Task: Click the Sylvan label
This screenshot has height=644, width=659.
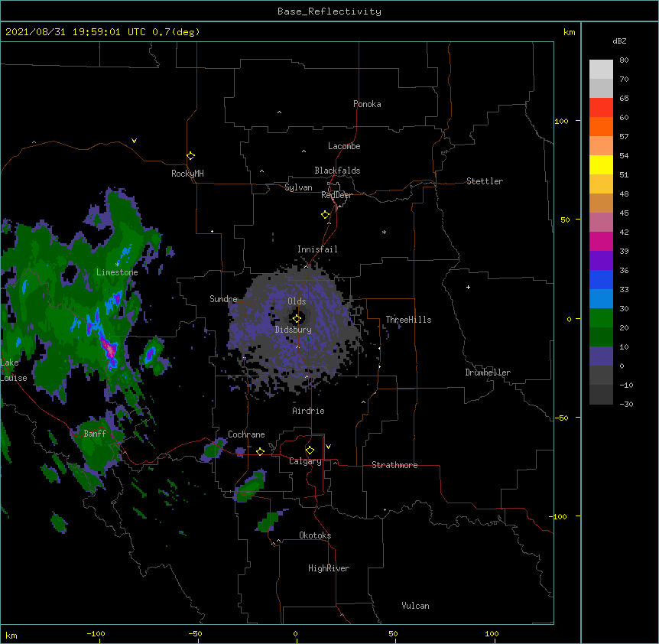Action: tap(298, 187)
